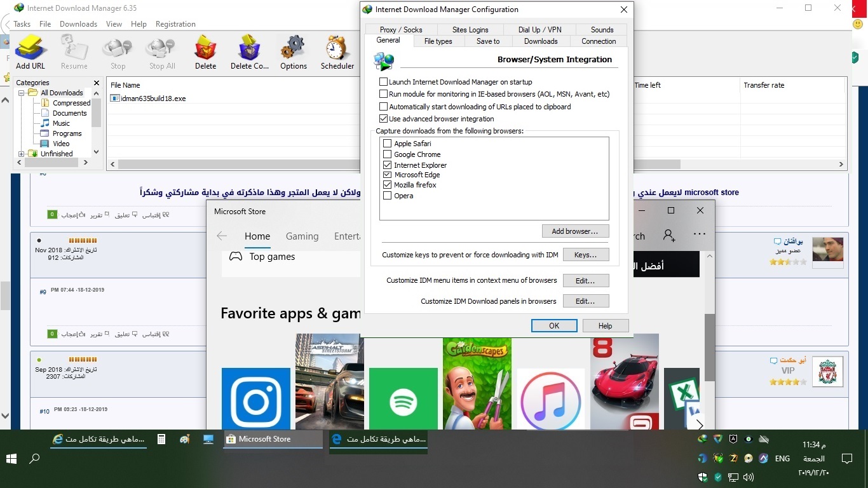Click the download list's horizontal scrollbar
Viewport: 868px width, 488px height.
click(477, 164)
